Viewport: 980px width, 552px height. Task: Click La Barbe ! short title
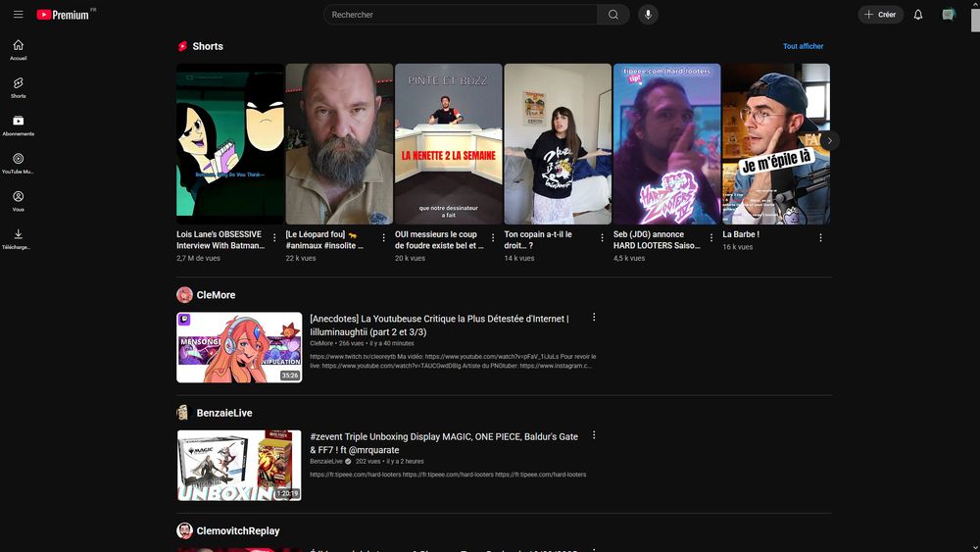pyautogui.click(x=741, y=234)
